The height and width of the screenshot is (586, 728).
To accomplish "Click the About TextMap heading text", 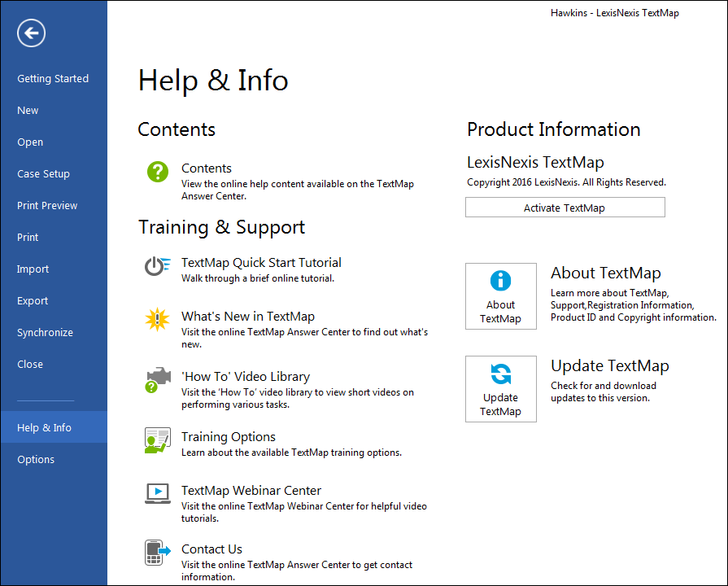I will [x=605, y=273].
